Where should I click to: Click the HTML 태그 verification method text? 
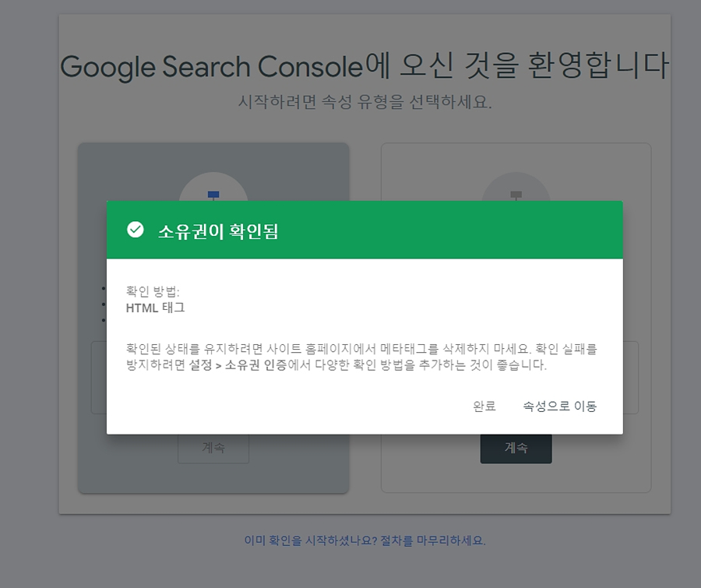pyautogui.click(x=155, y=308)
